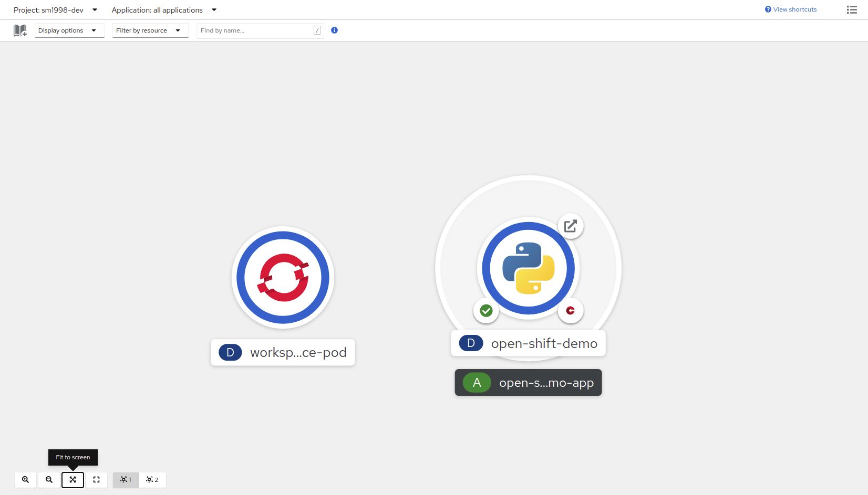The height and width of the screenshot is (495, 868).
Task: Click the Find by name search field
Action: pyautogui.click(x=255, y=30)
